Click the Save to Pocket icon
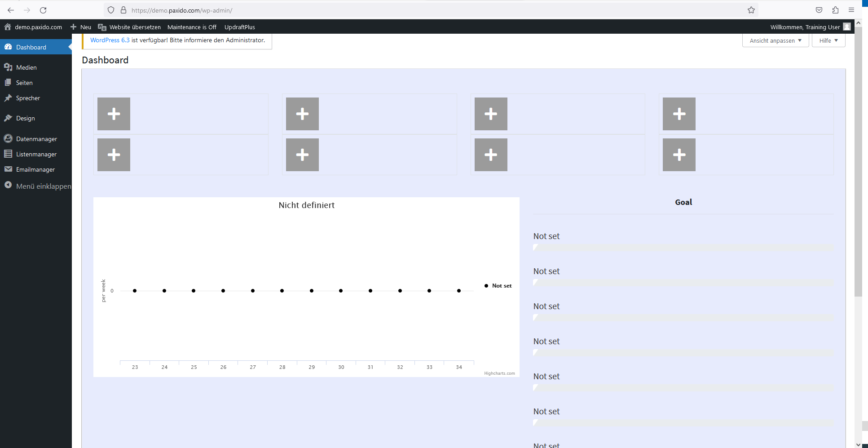Screen dimensions: 868x448 click(819, 10)
